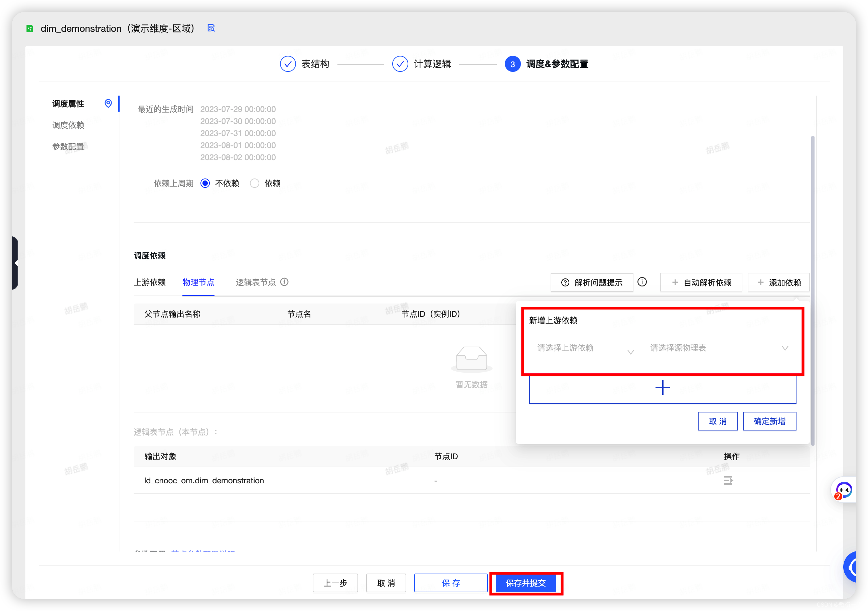
Task: Go to 调度依赖 in the left navigation
Action: click(68, 125)
